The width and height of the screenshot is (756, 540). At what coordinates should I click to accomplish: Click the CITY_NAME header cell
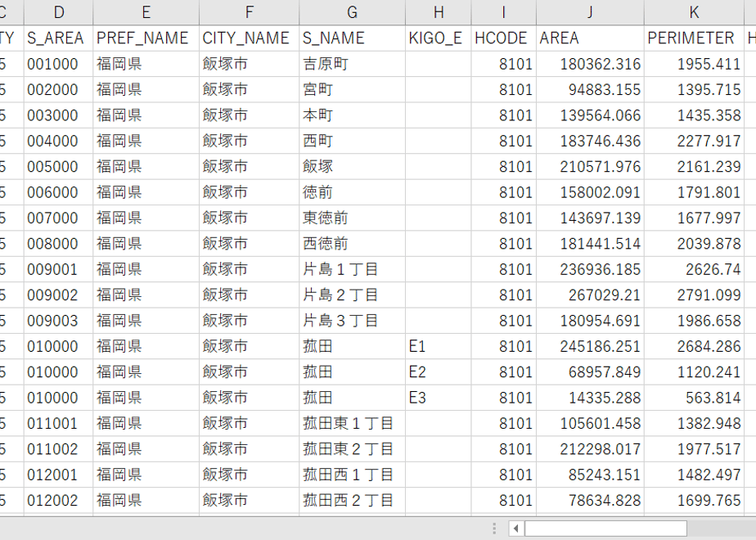pos(250,38)
